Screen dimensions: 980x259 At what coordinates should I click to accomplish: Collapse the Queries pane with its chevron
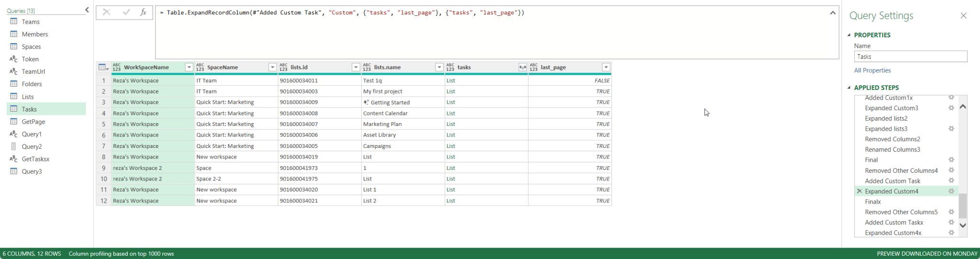pyautogui.click(x=87, y=10)
